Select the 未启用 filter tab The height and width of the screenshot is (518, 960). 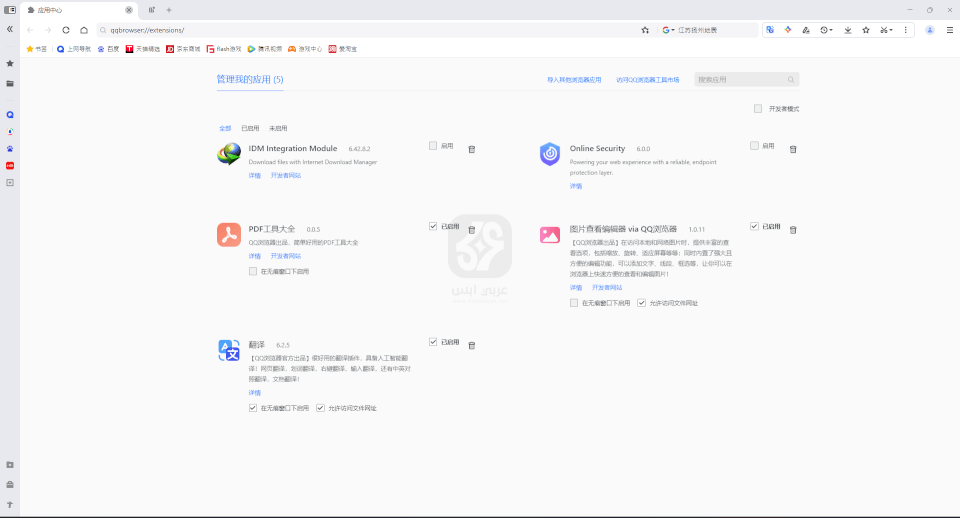tap(278, 128)
